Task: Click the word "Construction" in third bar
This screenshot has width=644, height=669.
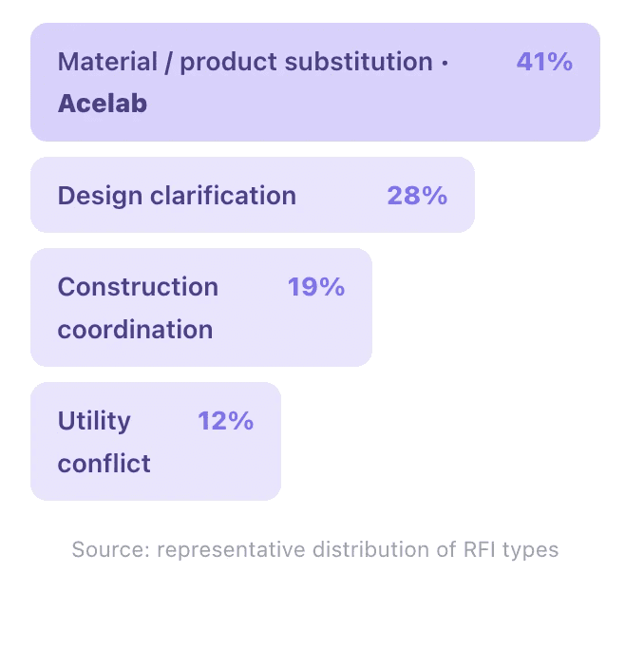Action: (138, 287)
